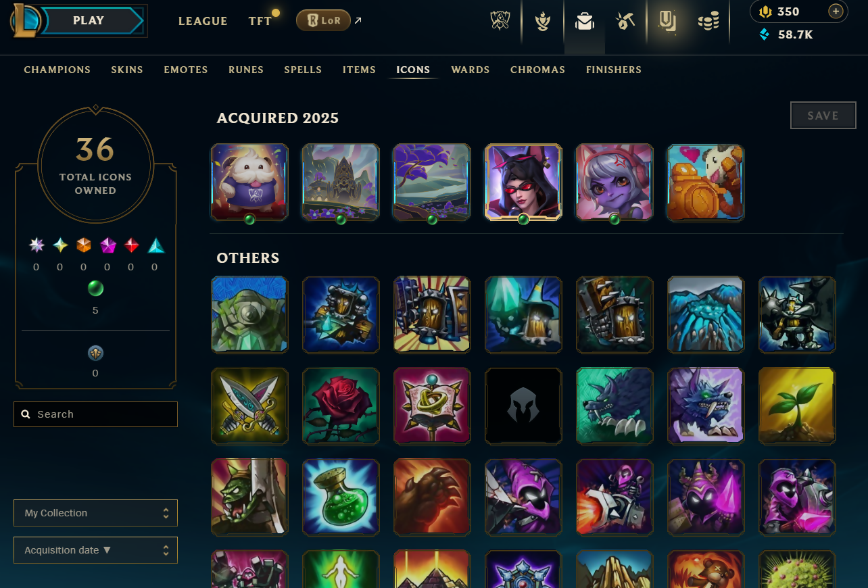Viewport: 868px width, 588px height.
Task: Open the Acquisition date sort dropdown
Action: point(95,550)
